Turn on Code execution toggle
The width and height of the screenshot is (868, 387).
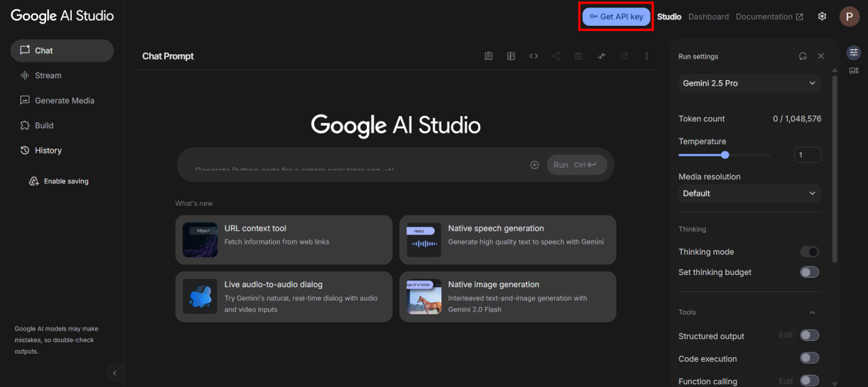click(809, 358)
